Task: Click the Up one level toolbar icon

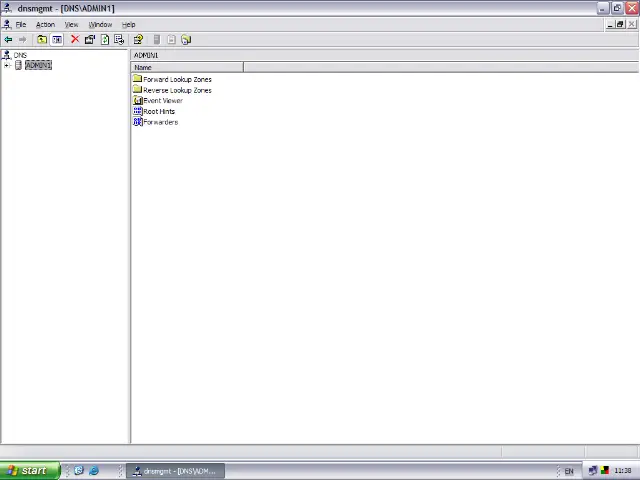Action: [42, 40]
